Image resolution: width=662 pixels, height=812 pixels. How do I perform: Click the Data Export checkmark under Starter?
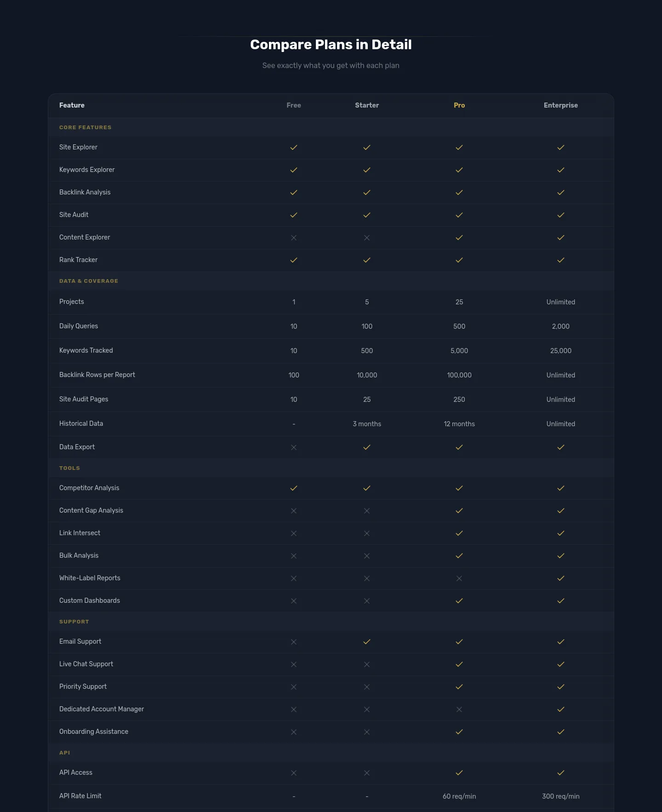pos(367,447)
